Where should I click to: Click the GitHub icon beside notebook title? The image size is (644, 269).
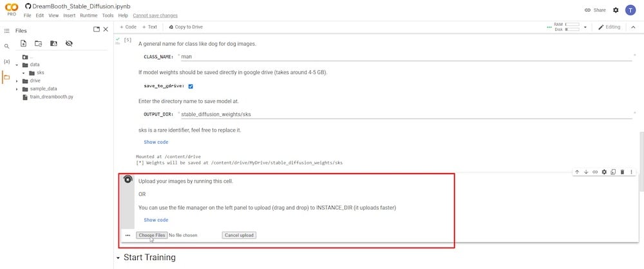[28, 6]
